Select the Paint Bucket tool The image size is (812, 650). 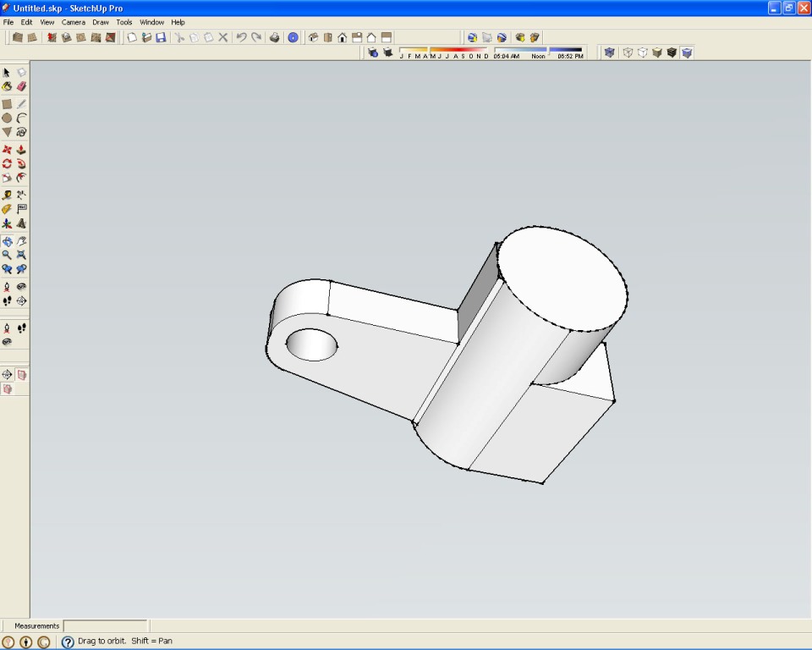click(x=7, y=86)
